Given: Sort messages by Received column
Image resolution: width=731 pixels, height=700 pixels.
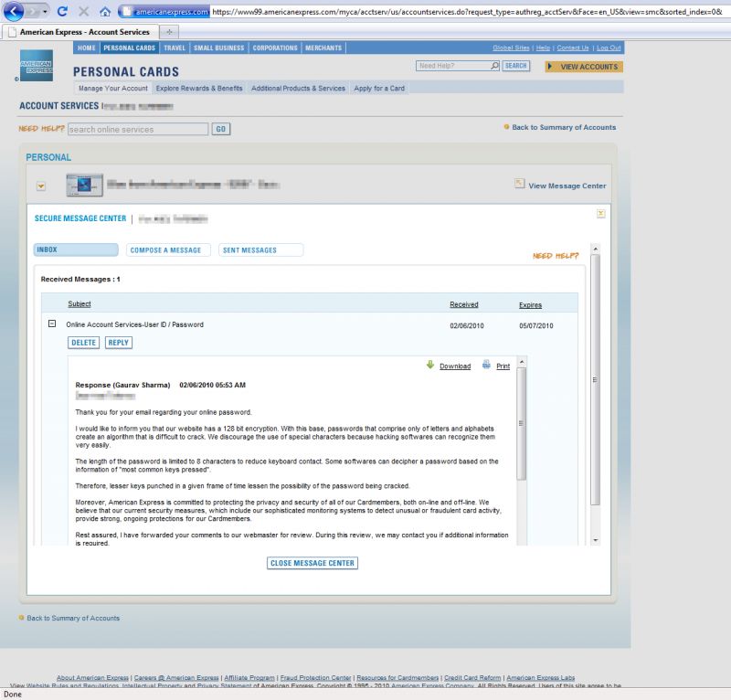Looking at the screenshot, I should tap(464, 304).
